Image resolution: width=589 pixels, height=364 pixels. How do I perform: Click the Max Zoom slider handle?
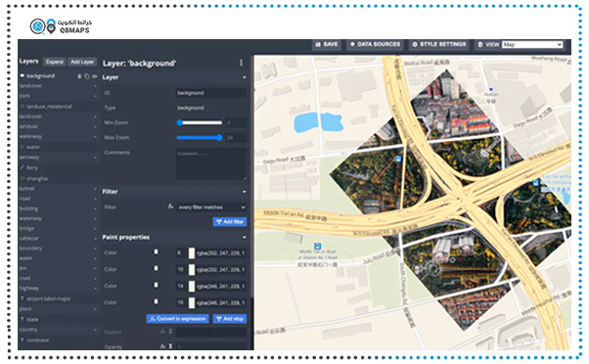pyautogui.click(x=219, y=138)
